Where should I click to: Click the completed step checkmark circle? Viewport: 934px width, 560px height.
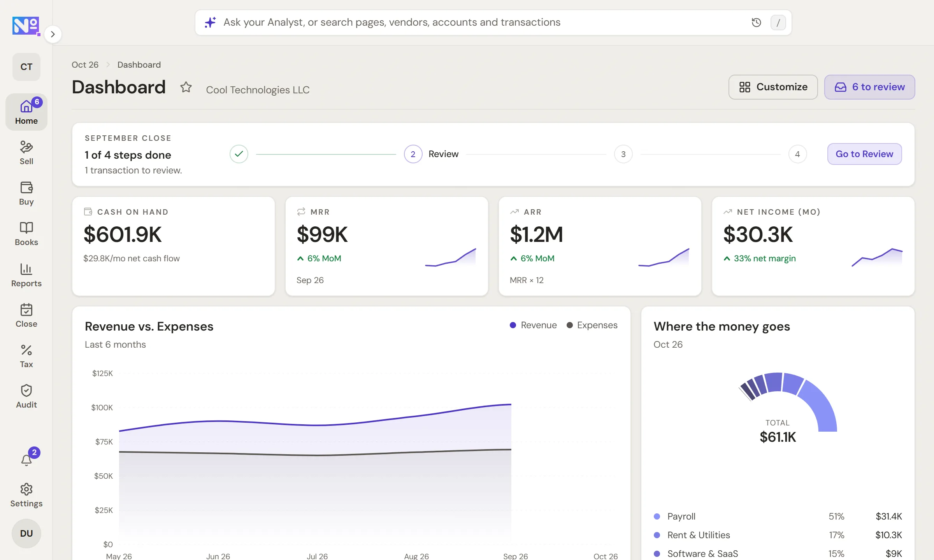pos(239,154)
